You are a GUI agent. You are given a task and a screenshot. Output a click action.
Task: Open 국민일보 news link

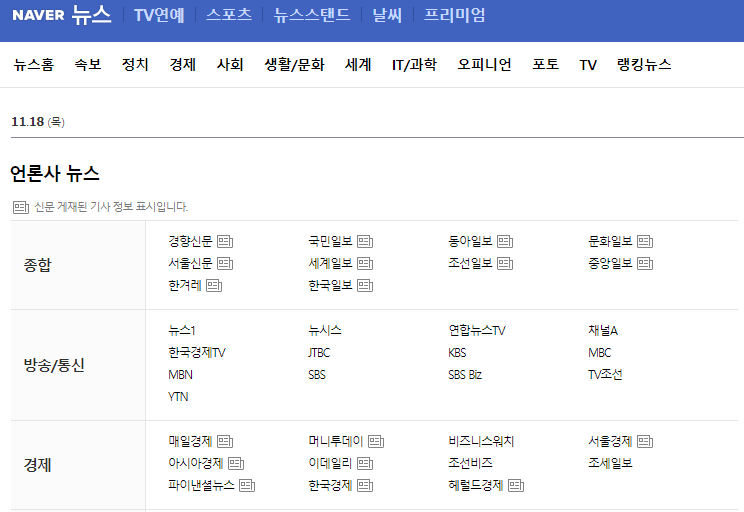330,242
